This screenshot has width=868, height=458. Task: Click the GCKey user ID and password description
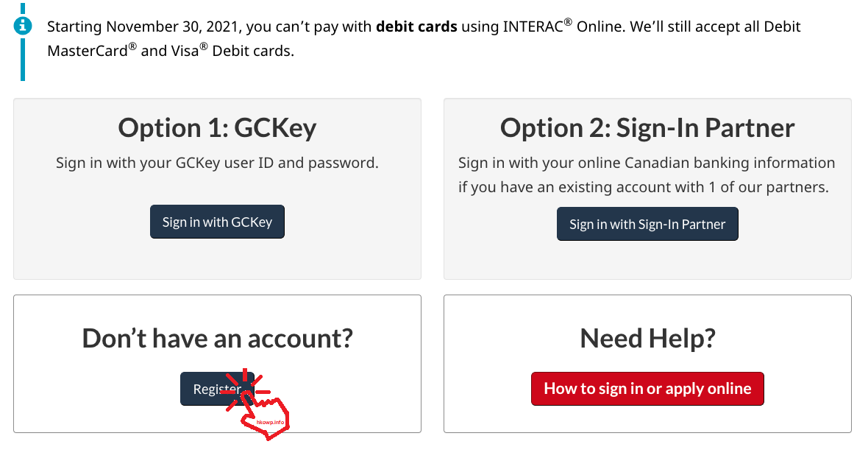pyautogui.click(x=217, y=163)
